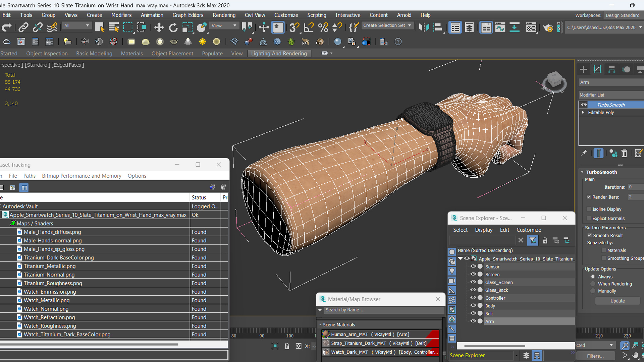The width and height of the screenshot is (644, 362).
Task: Open the Rendering menu
Action: (x=224, y=15)
